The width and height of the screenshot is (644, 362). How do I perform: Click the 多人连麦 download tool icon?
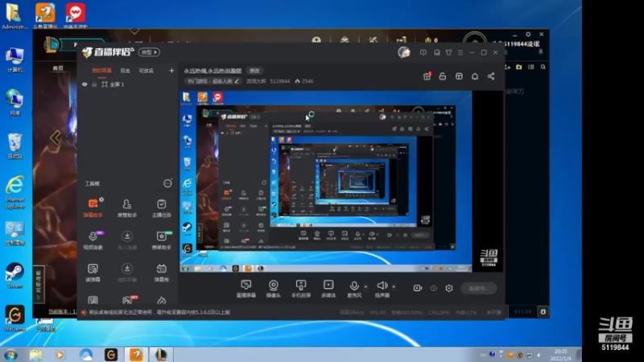[127, 240]
